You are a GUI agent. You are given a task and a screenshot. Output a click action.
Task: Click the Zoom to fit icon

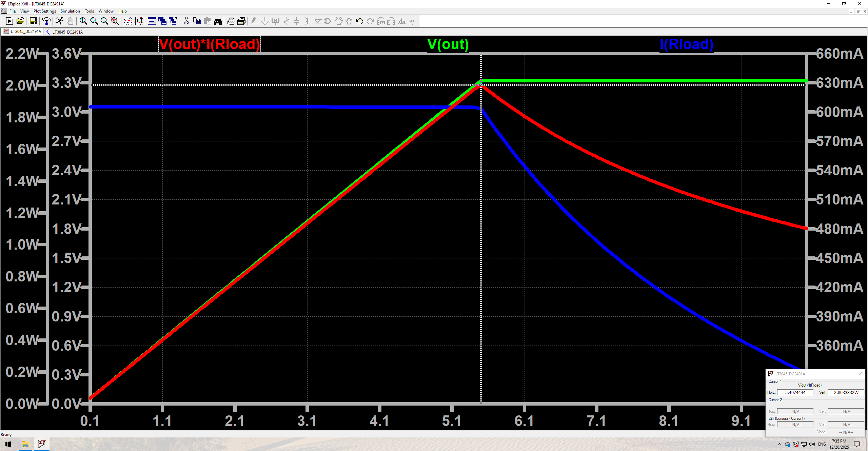coord(115,21)
